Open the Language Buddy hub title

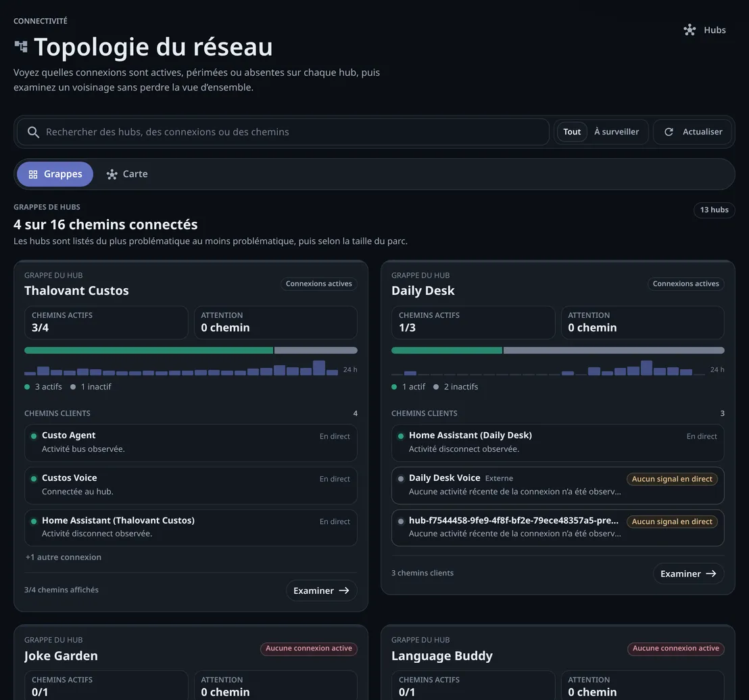coord(442,655)
